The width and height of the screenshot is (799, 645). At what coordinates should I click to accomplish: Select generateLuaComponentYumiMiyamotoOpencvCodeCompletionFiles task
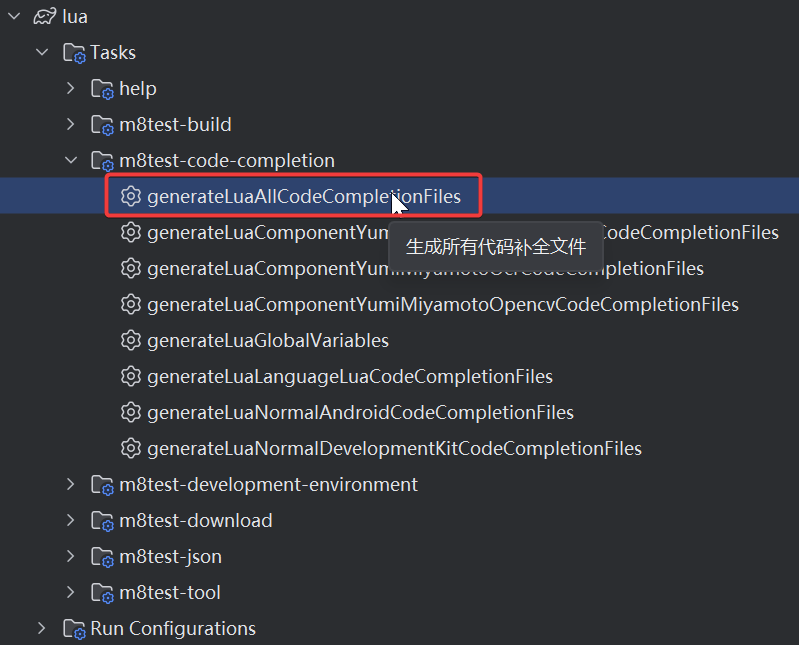coord(443,305)
